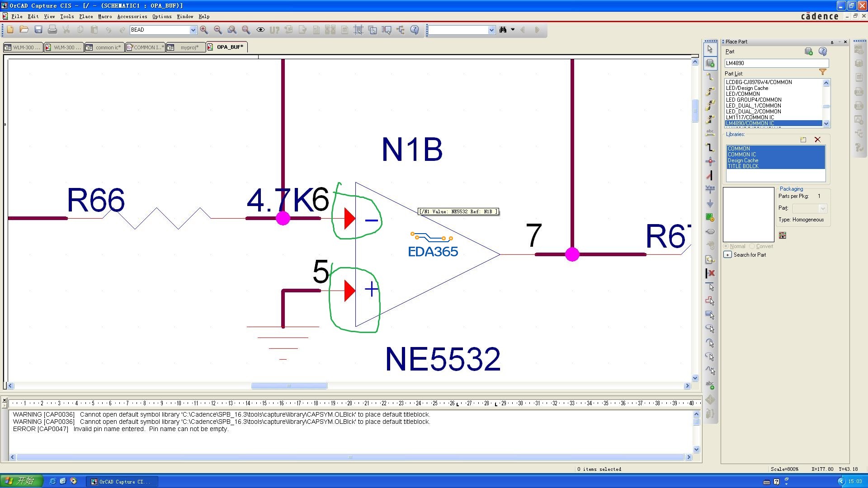Image resolution: width=868 pixels, height=488 pixels.
Task: Select the Convert radio button
Action: pyautogui.click(x=752, y=246)
